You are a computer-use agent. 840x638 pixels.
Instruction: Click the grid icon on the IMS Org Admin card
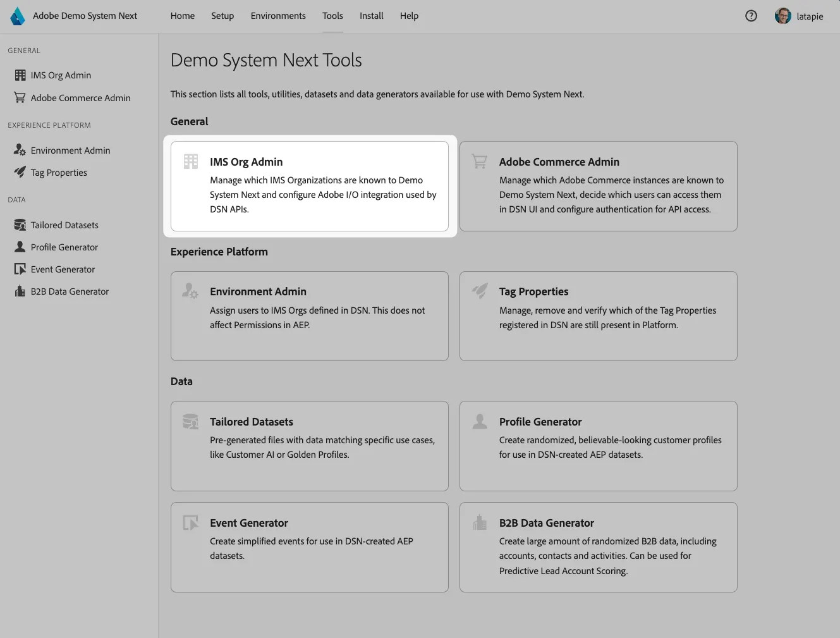coord(191,161)
